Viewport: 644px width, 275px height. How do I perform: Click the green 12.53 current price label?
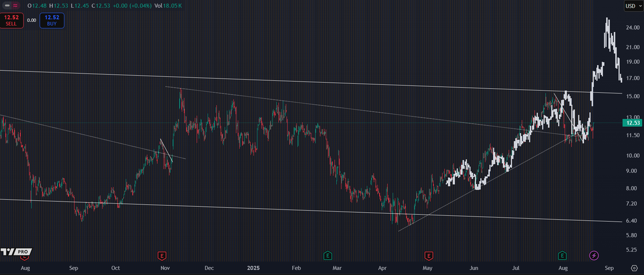[x=632, y=123]
